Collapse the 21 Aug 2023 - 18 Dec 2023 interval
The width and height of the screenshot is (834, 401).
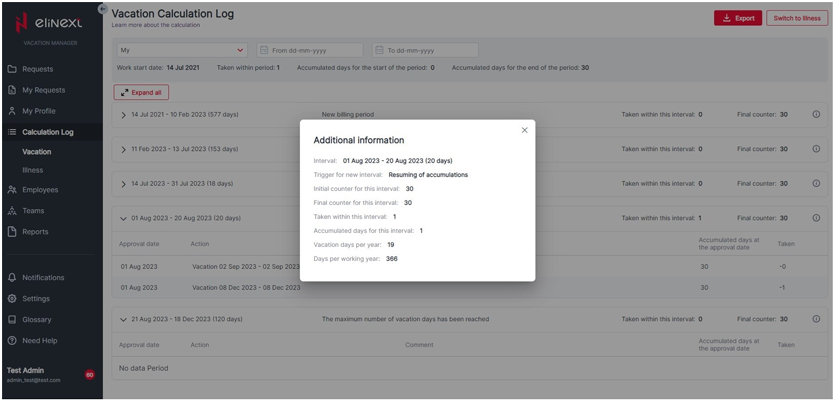pyautogui.click(x=123, y=319)
